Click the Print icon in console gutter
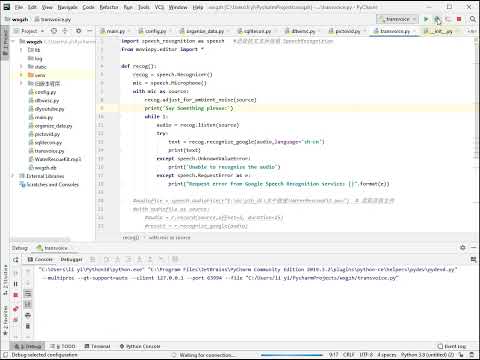This screenshot has width=480, height=360. 28,315
